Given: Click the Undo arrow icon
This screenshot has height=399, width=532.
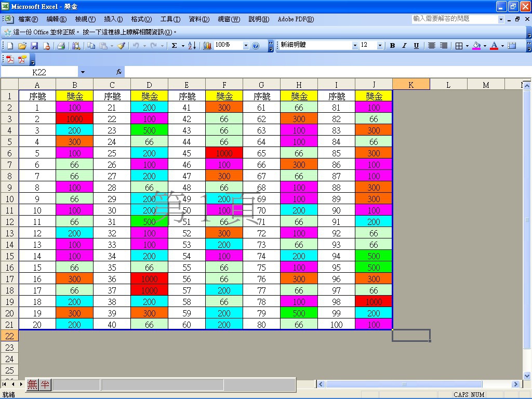Looking at the screenshot, I should (x=136, y=46).
